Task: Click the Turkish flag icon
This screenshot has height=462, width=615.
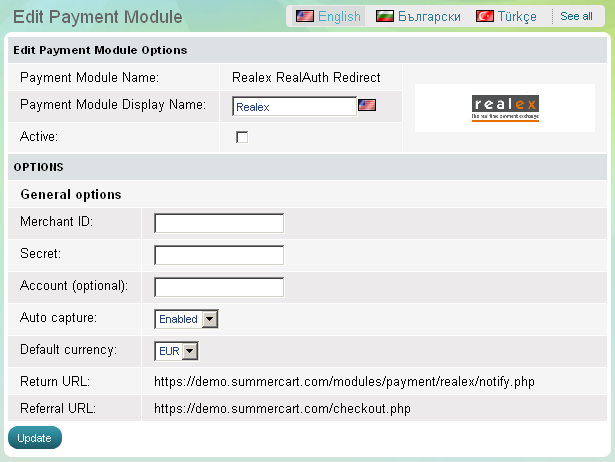Action: [x=484, y=16]
